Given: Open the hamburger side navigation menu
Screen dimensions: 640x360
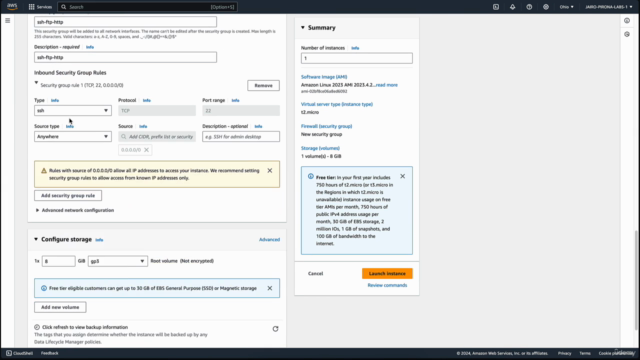Looking at the screenshot, I should point(7,20).
